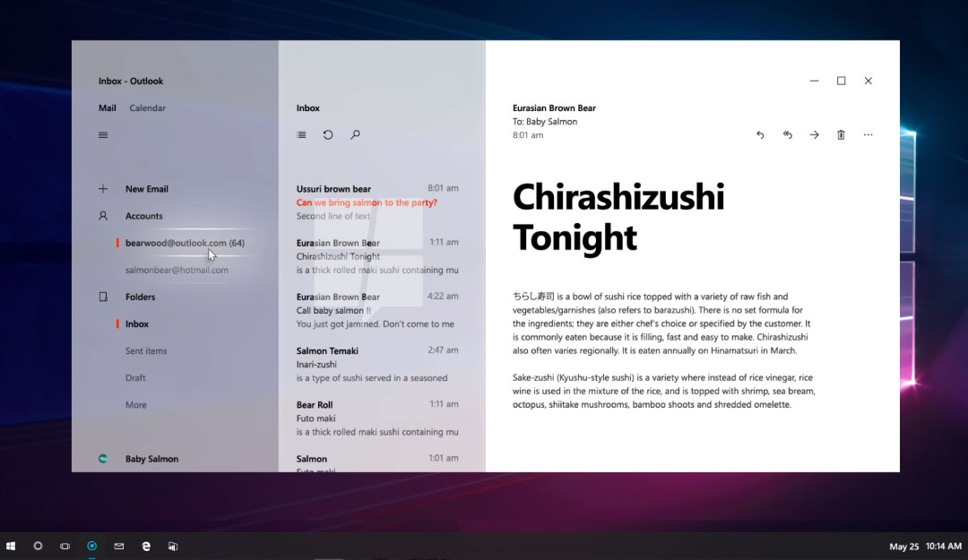Click the Forward arrow icon

814,134
